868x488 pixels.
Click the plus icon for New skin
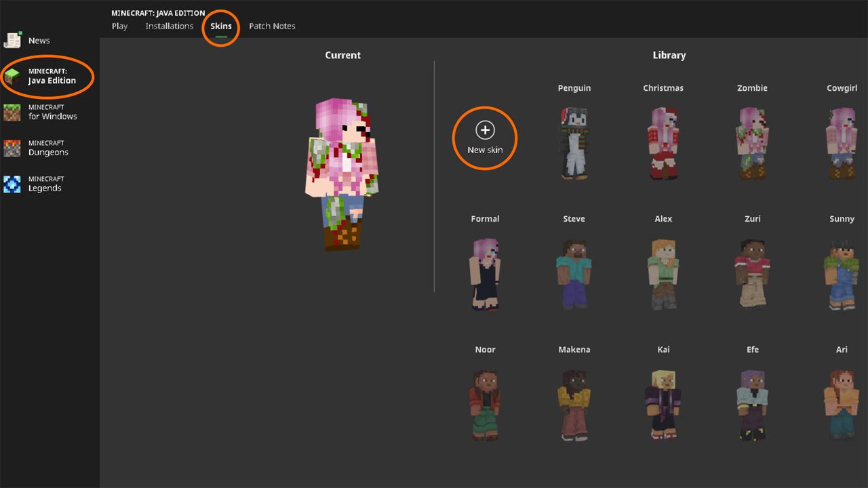pyautogui.click(x=485, y=130)
